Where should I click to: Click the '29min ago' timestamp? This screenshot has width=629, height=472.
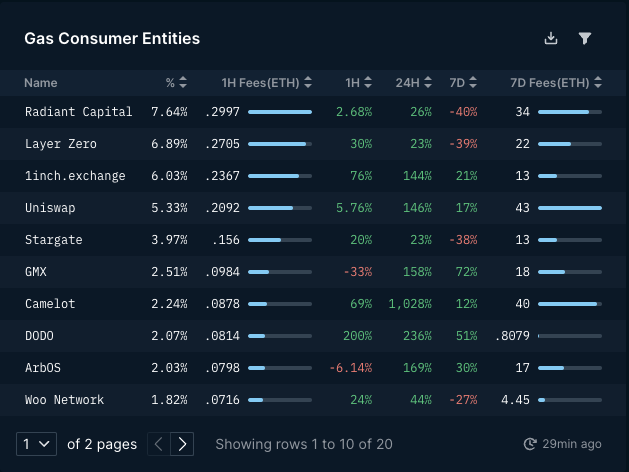pyautogui.click(x=572, y=444)
